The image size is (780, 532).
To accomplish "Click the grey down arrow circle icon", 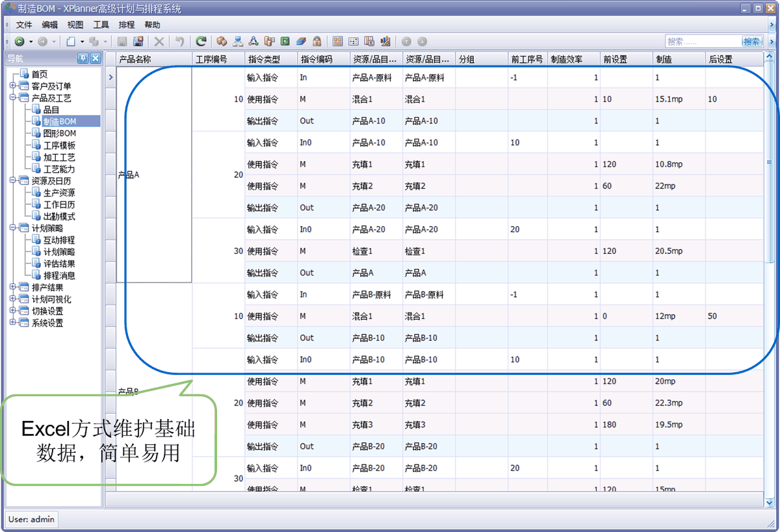I will click(422, 42).
